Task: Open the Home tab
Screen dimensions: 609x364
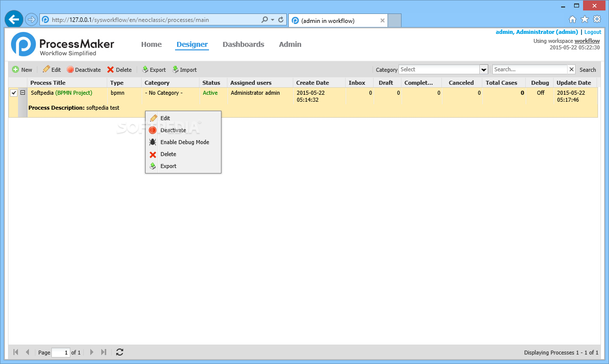Action: click(x=151, y=44)
